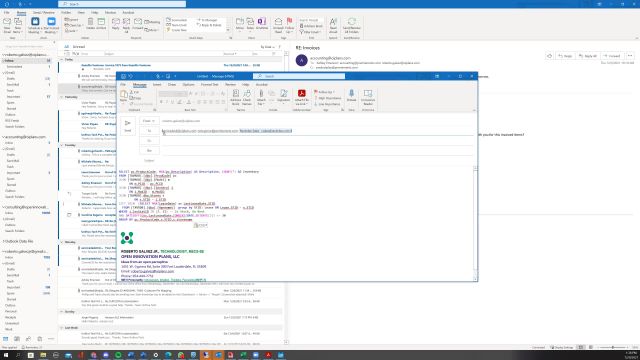Screen dimensions: 640x360
Task: Click the Delete icon in main ribbon
Action: tap(90, 24)
